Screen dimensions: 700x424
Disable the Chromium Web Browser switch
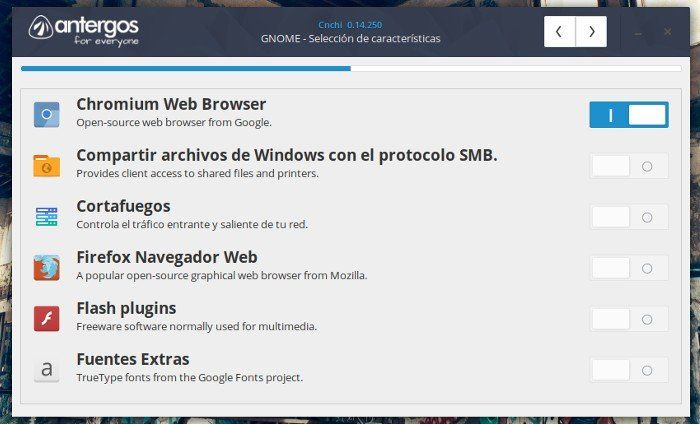pos(628,115)
